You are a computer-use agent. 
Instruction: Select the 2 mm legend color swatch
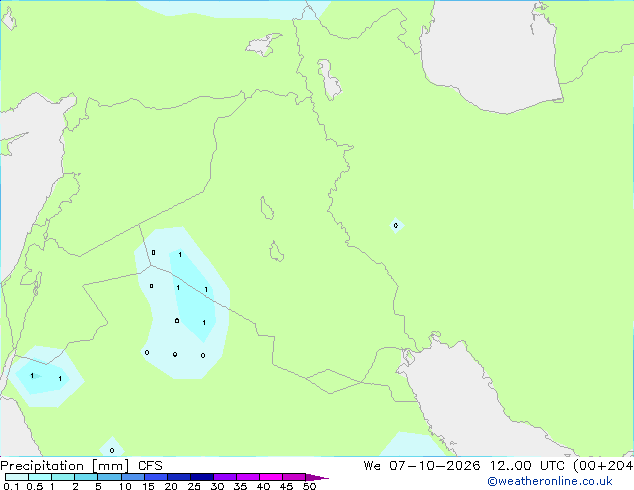tap(86, 477)
